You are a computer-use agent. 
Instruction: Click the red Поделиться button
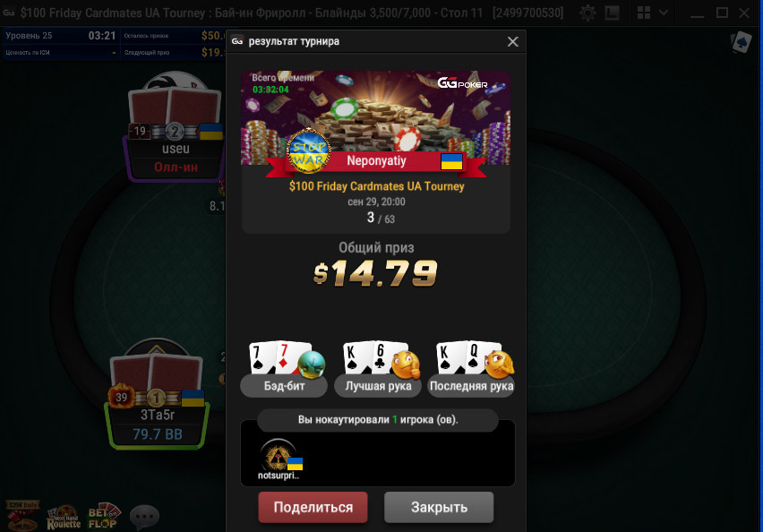pos(313,507)
